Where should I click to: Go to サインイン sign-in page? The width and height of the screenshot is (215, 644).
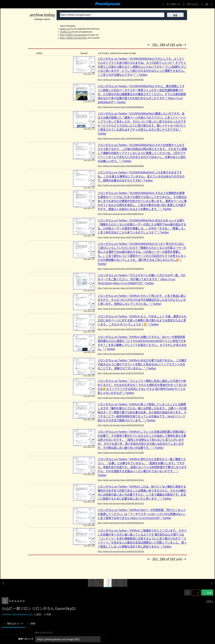coord(191,4)
